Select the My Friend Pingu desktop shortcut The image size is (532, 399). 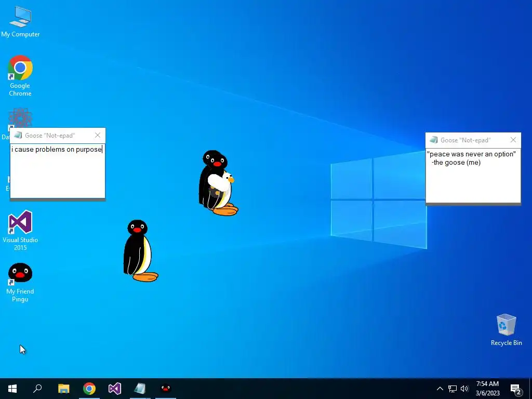pyautogui.click(x=20, y=282)
